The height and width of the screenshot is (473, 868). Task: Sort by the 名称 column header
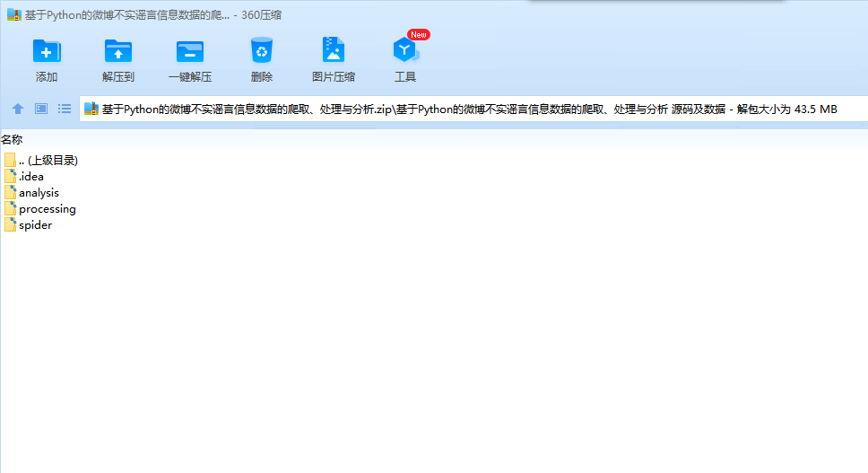pyautogui.click(x=12, y=140)
